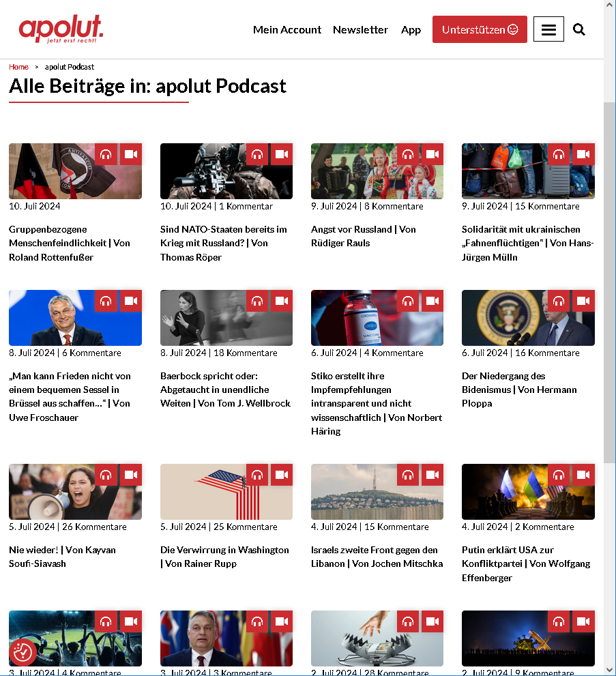Click headphone icon on Angst vor Russland card
Image resolution: width=616 pixels, height=676 pixels.
pyautogui.click(x=408, y=154)
